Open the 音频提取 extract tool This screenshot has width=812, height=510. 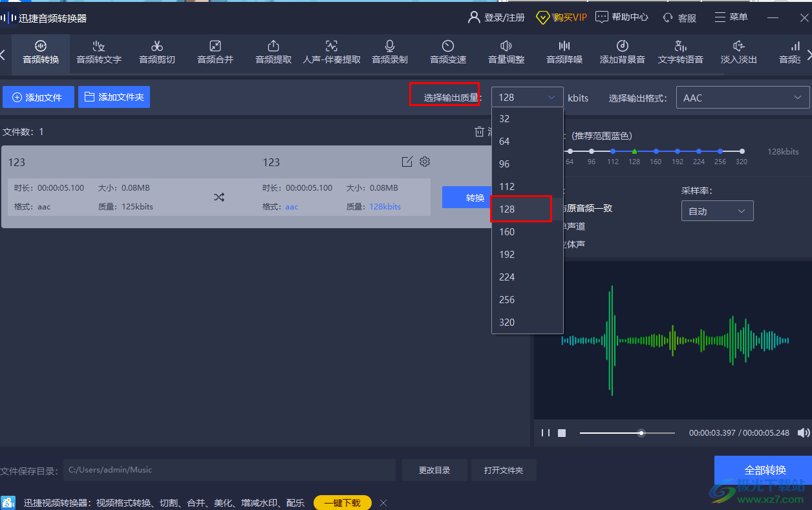(273, 52)
